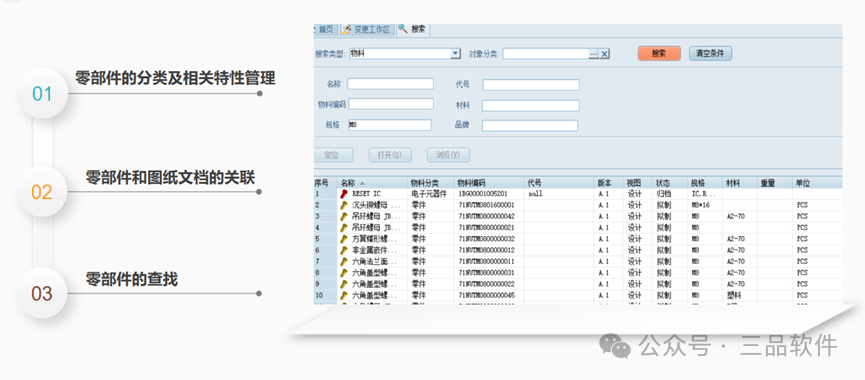Click the 状态 column header
865x380 pixels.
click(x=670, y=183)
